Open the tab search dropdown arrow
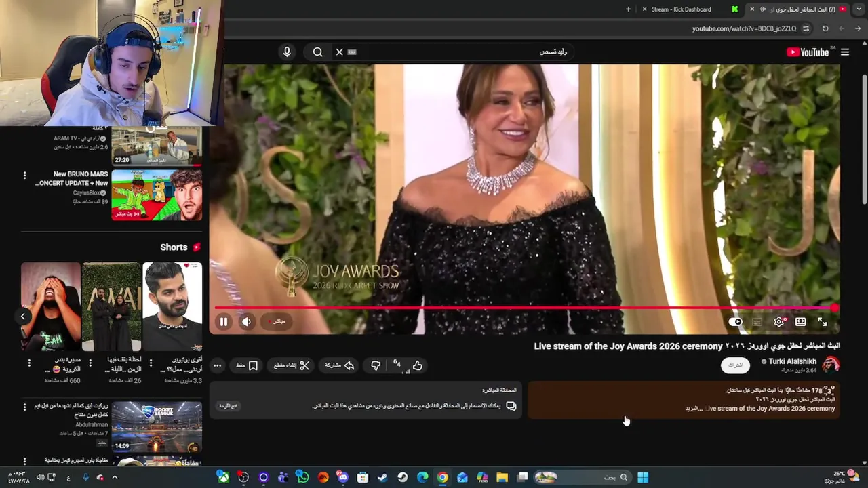868x488 pixels. 859,9
